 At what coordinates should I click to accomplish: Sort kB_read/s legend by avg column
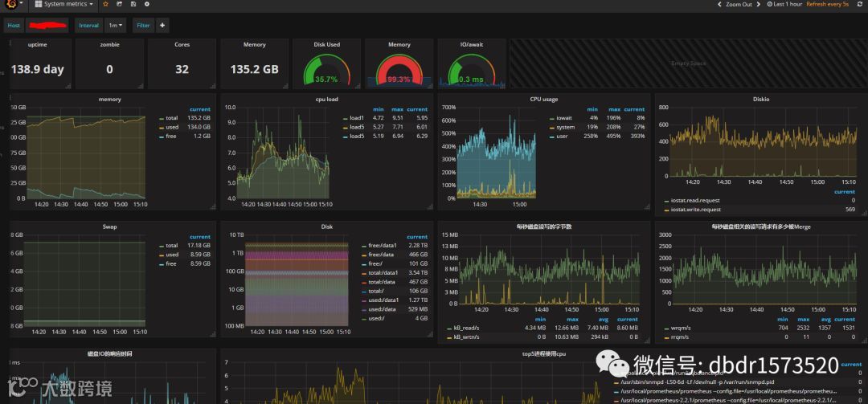pyautogui.click(x=603, y=319)
